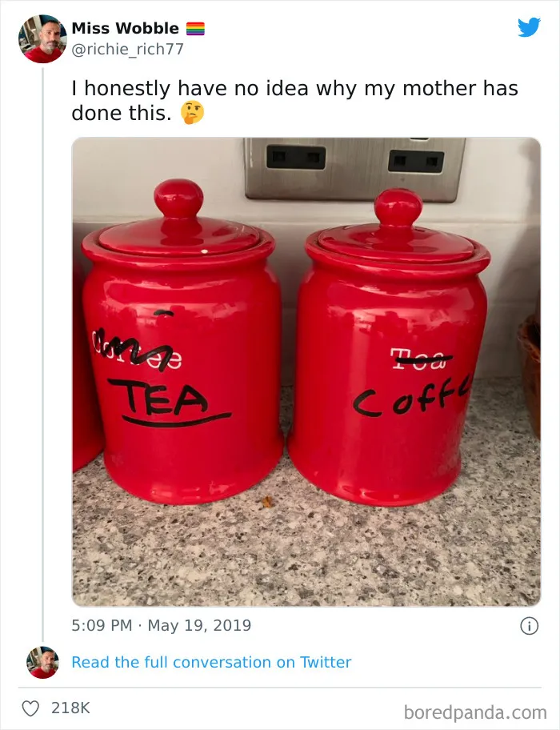This screenshot has width=560, height=730.
Task: Select the tweet text about mother
Action: coord(294,101)
